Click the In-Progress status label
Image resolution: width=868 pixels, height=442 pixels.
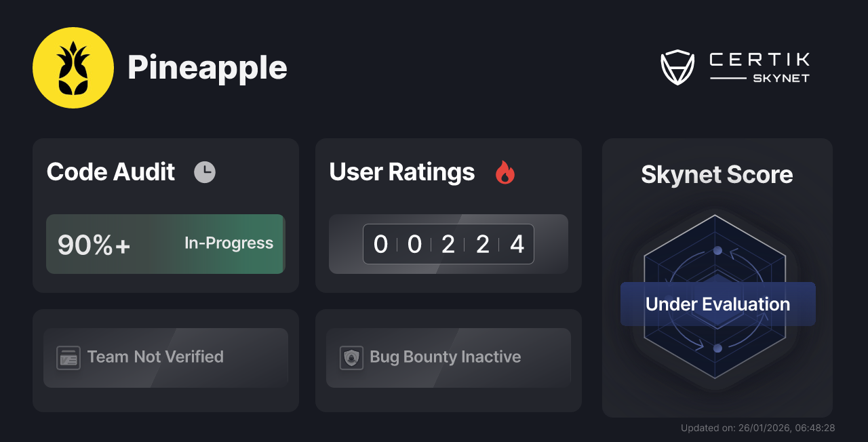click(x=229, y=243)
